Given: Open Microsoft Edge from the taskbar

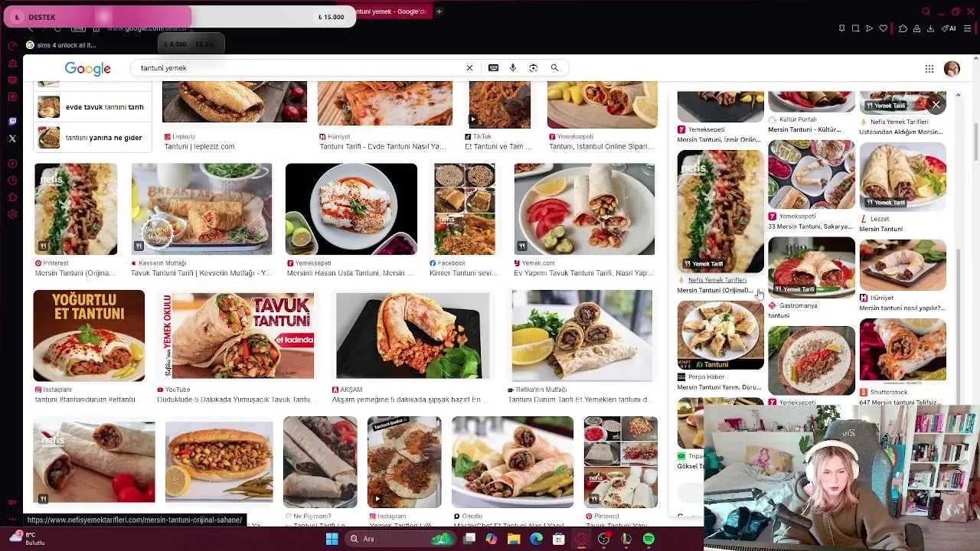Looking at the screenshot, I should [537, 539].
